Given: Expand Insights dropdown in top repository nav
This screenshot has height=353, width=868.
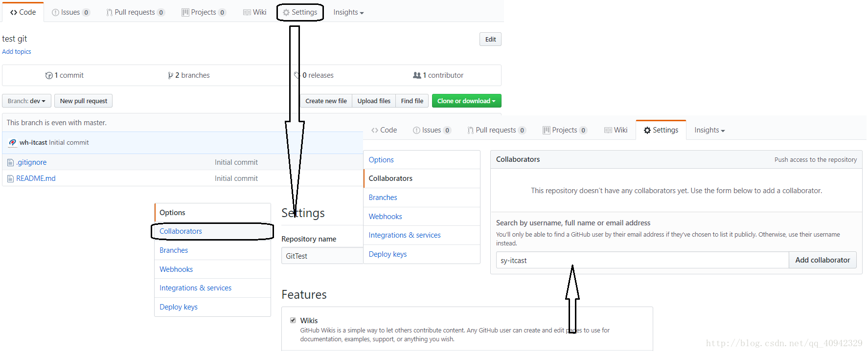Looking at the screenshot, I should coord(348,12).
